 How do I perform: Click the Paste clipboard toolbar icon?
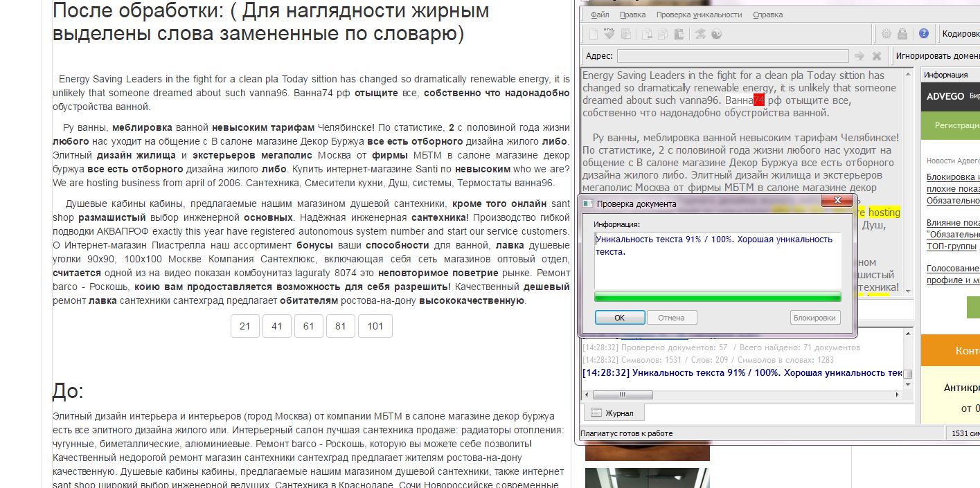coord(679,34)
